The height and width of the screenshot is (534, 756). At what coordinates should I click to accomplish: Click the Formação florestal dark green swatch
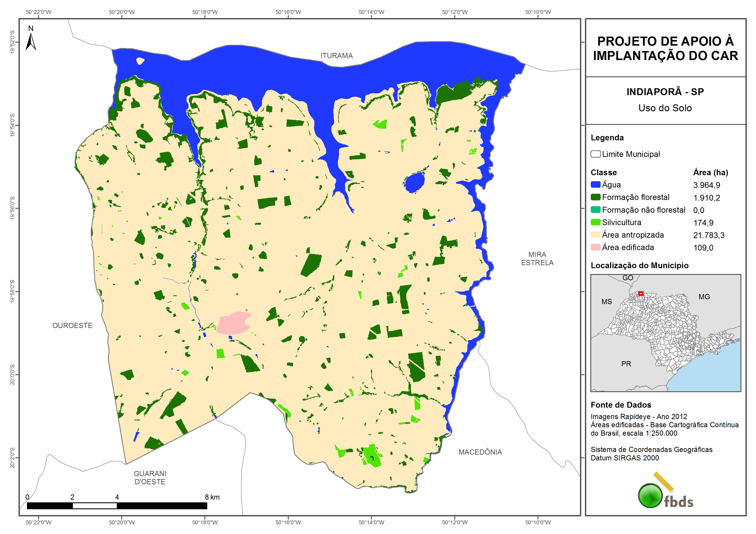(595, 197)
